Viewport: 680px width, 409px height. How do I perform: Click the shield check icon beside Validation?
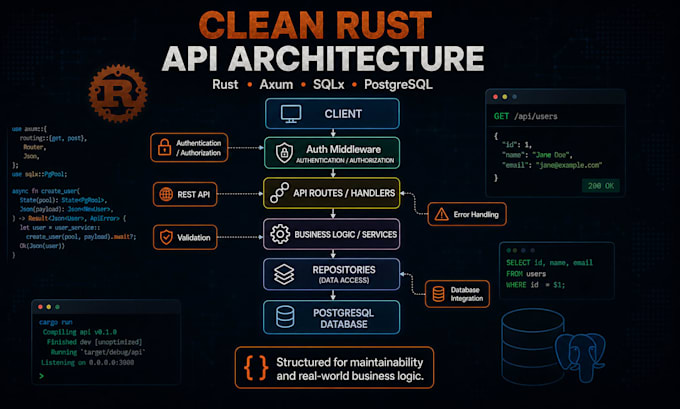pos(166,237)
